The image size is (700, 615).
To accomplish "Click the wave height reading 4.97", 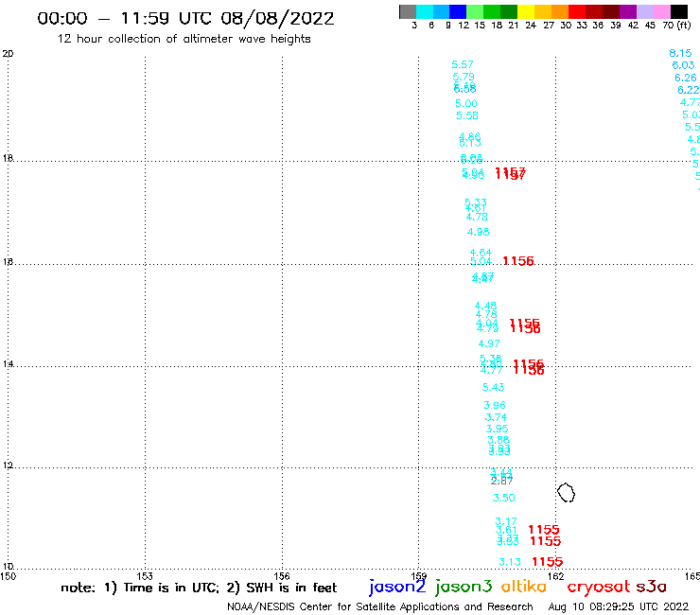I will pyautogui.click(x=489, y=343).
